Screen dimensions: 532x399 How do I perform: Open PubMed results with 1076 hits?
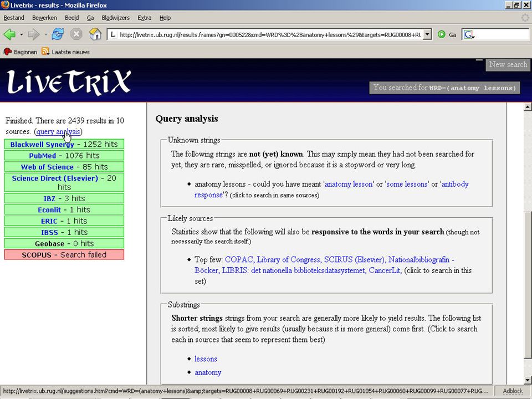pos(64,155)
